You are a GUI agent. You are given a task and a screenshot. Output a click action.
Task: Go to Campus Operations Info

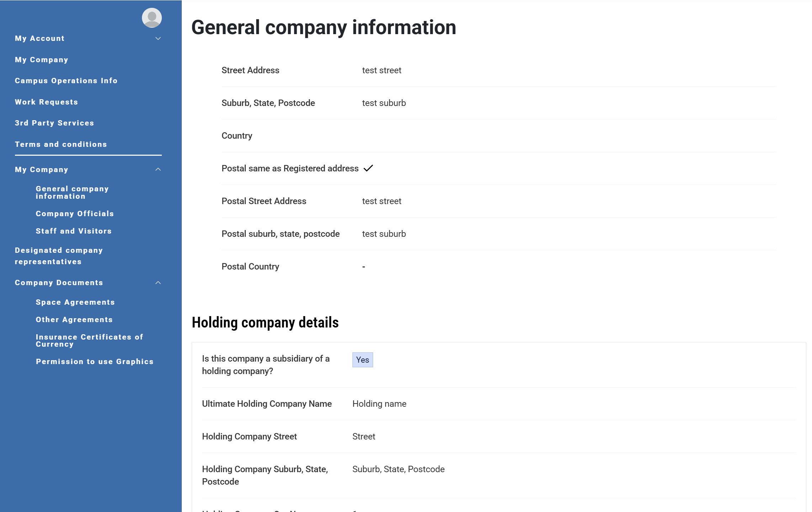coord(66,81)
